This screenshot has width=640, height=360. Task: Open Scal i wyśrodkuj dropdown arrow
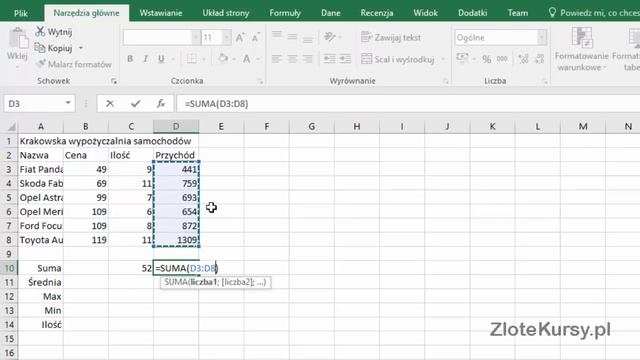[443, 59]
